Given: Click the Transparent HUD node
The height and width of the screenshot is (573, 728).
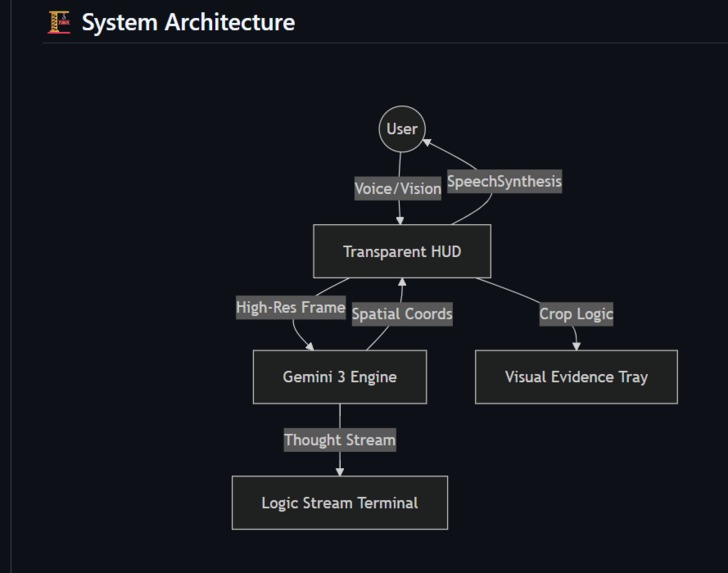Looking at the screenshot, I should click(x=402, y=251).
